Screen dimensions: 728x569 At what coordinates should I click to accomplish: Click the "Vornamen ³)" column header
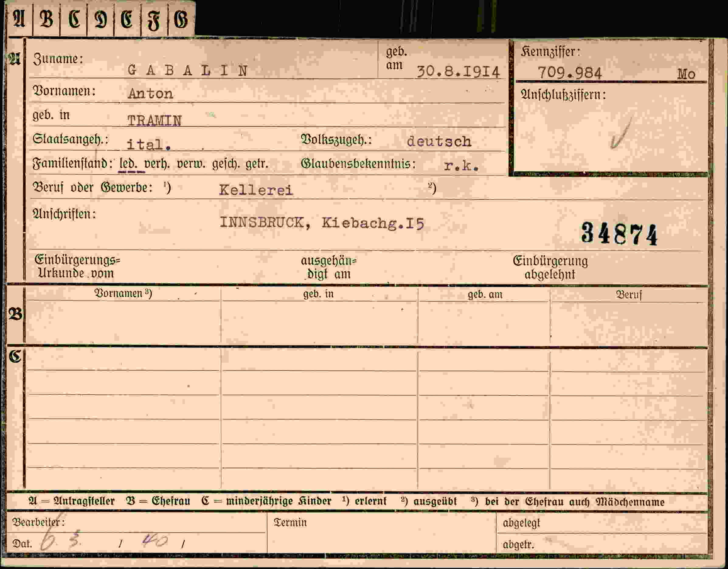[x=123, y=293]
